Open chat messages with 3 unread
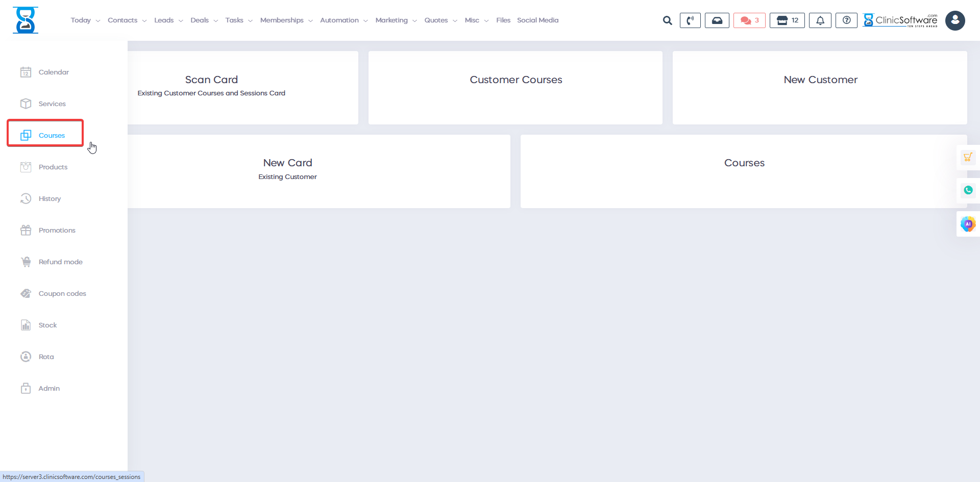This screenshot has width=980, height=482. pos(749,20)
